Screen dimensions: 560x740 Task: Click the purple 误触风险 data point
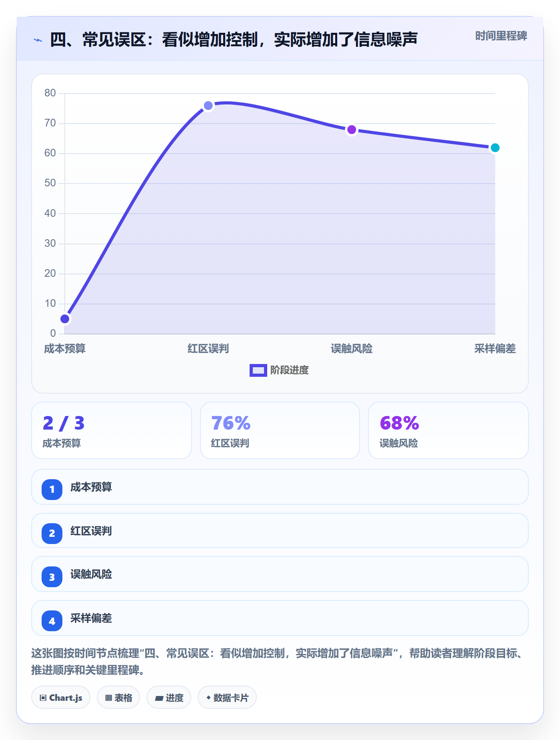pos(352,130)
